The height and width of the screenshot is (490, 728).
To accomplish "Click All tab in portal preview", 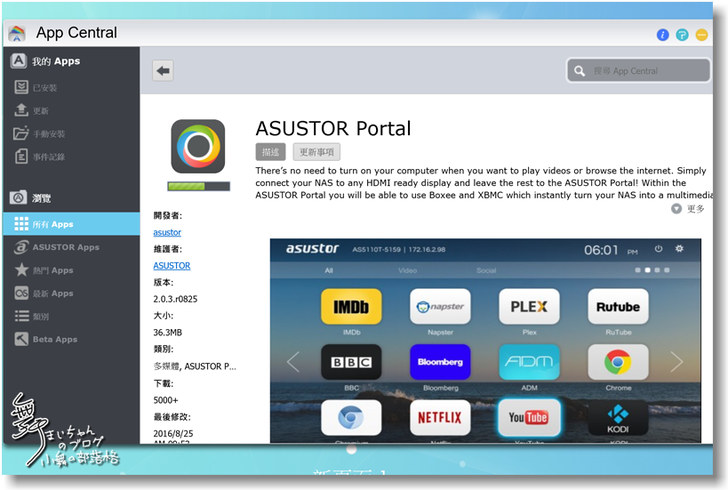I will [329, 270].
